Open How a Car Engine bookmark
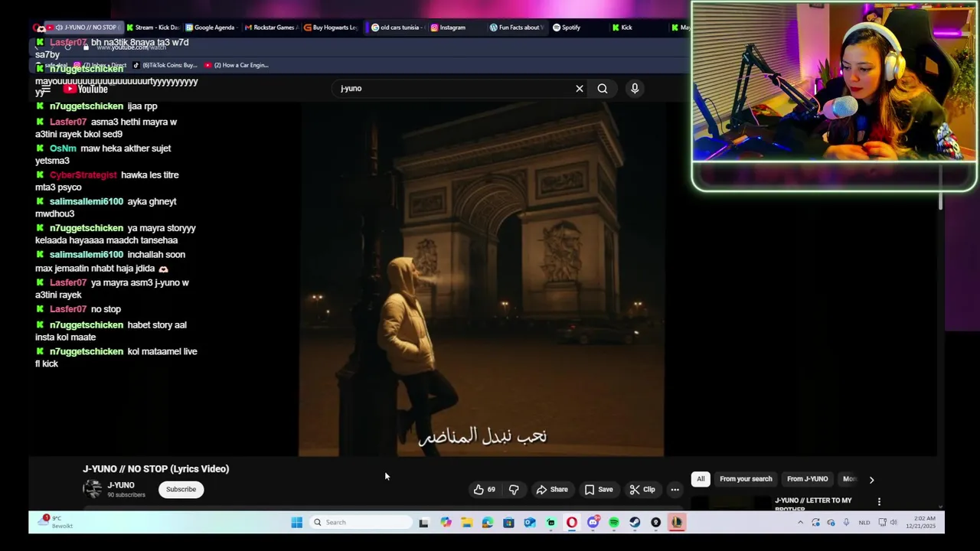Viewport: 980px width, 551px height. tap(236, 65)
